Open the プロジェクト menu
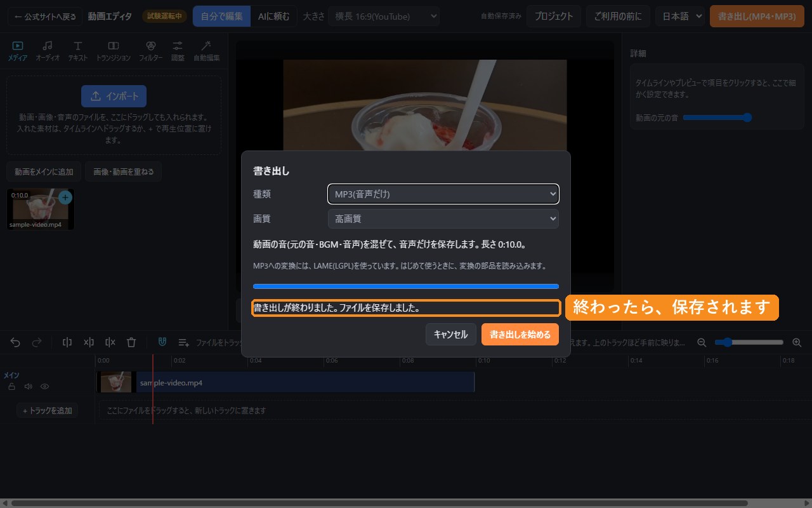This screenshot has width=812, height=508. pyautogui.click(x=554, y=17)
